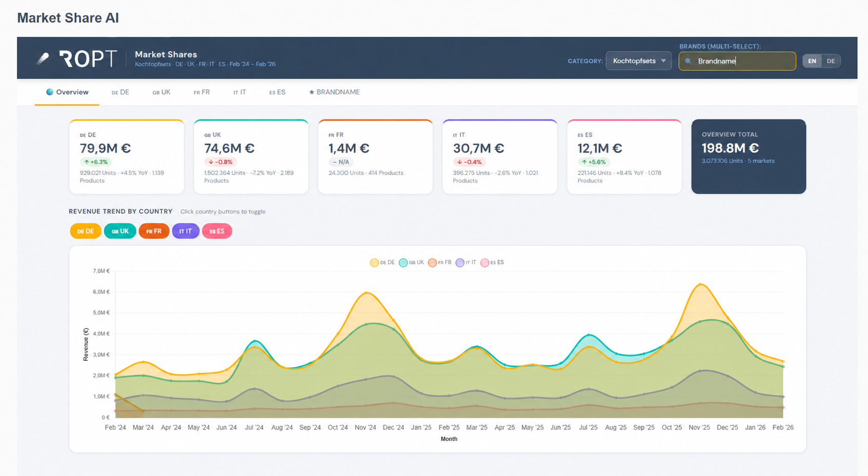Toggle the DE country button off
868x476 pixels.
(x=86, y=231)
